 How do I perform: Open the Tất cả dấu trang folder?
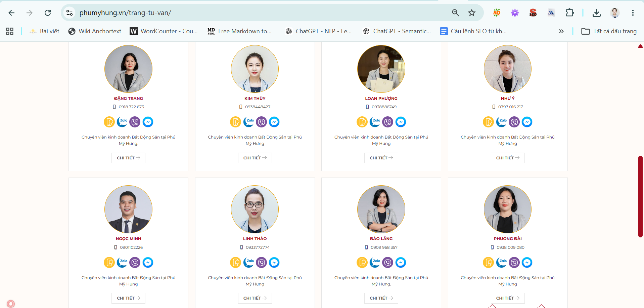[609, 31]
